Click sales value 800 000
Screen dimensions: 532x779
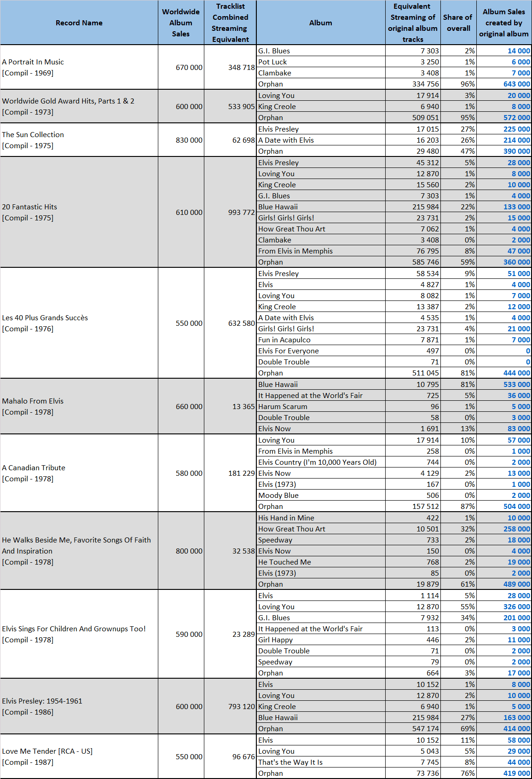click(181, 551)
